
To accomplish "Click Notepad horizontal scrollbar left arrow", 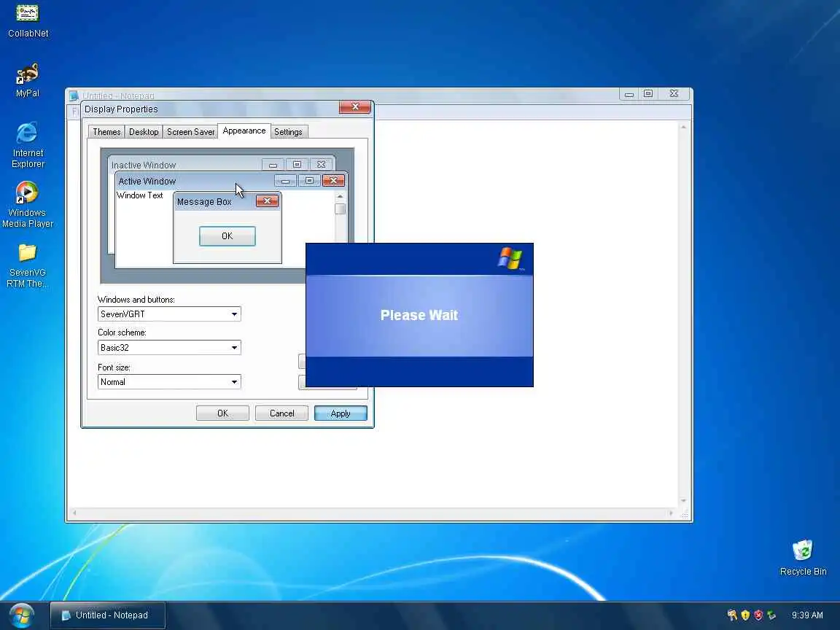I will tap(74, 513).
